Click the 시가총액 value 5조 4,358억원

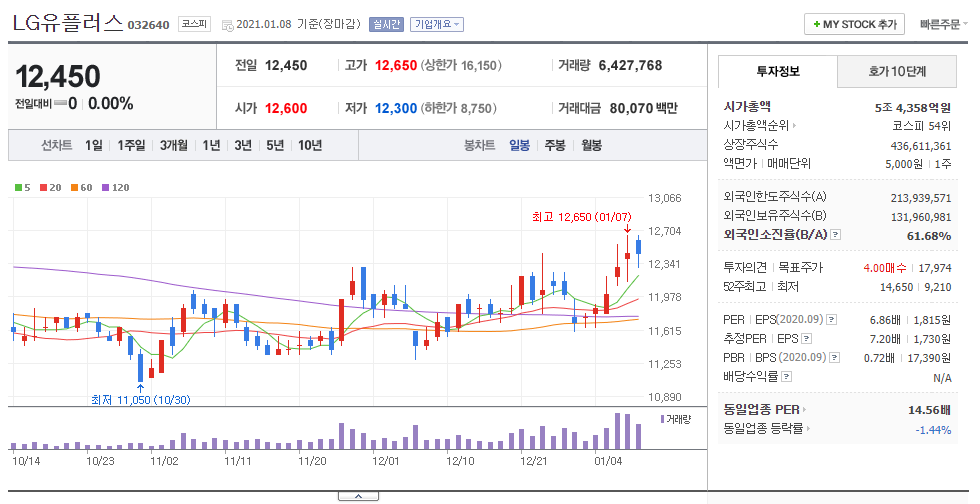912,108
